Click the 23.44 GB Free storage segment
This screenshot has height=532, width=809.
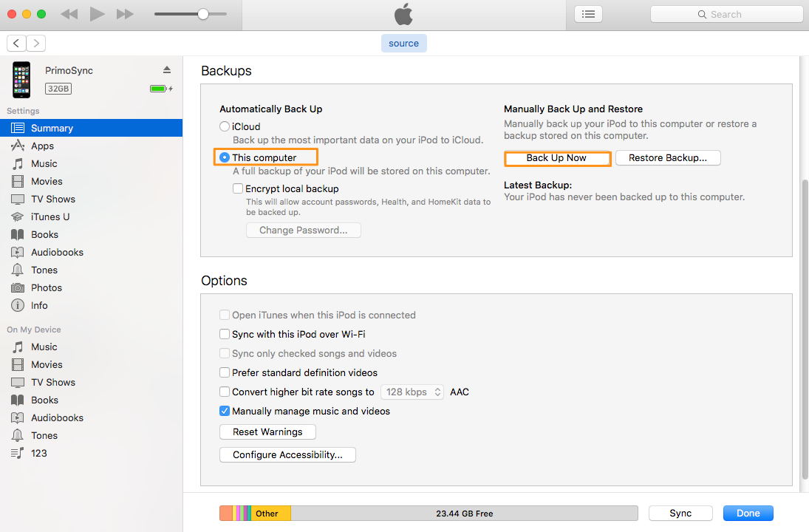[465, 513]
